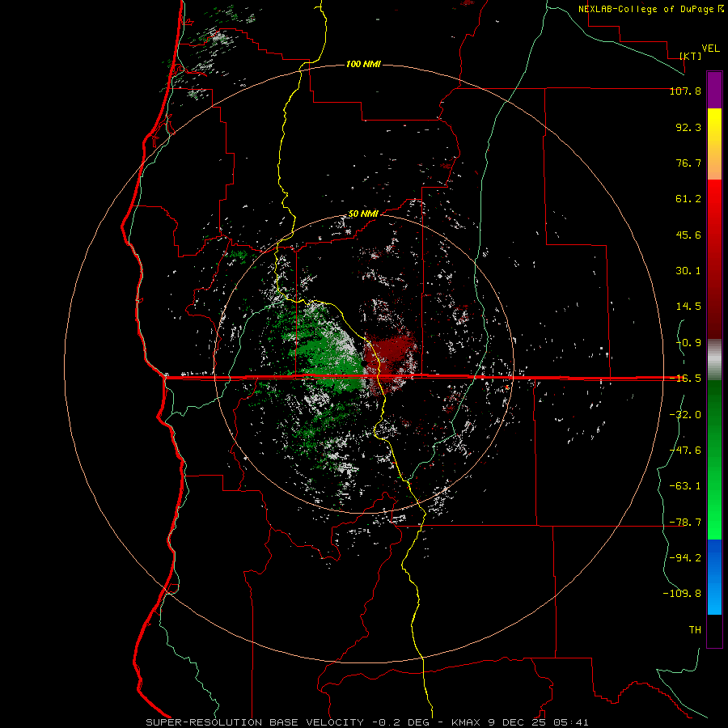This screenshot has height=728, width=728.
Task: Select the 61.2 legend value
Action: click(x=688, y=199)
